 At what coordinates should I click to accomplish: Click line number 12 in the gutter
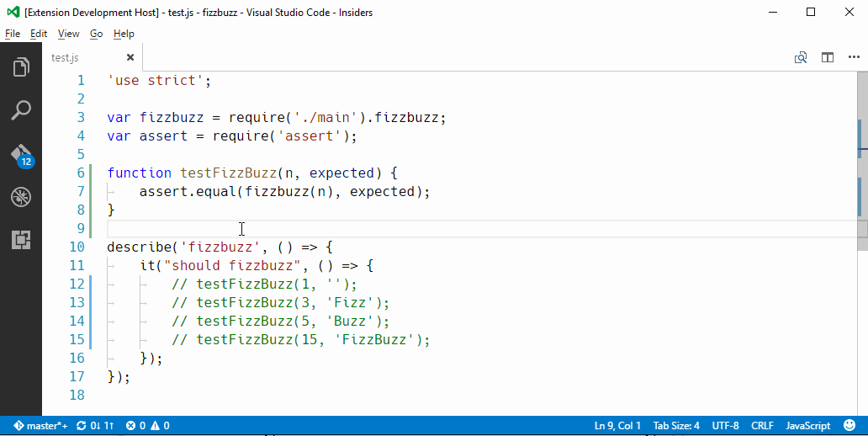pyautogui.click(x=77, y=284)
